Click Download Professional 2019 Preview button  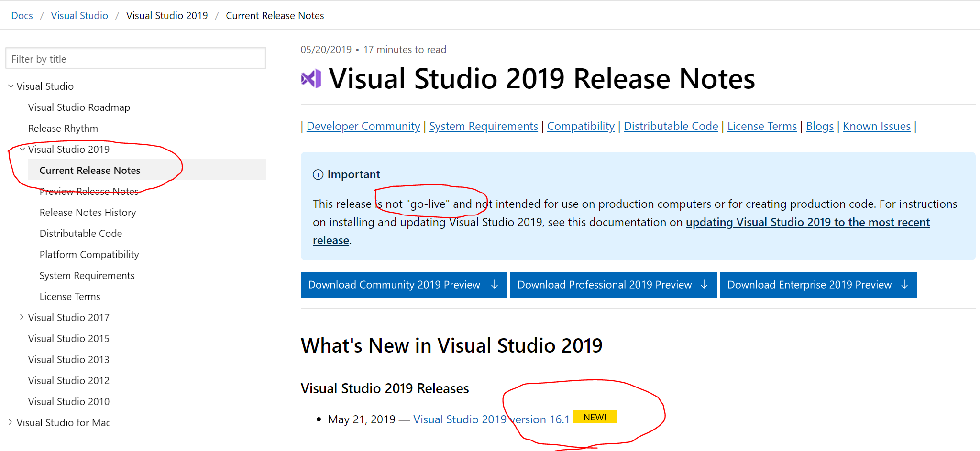coord(614,285)
